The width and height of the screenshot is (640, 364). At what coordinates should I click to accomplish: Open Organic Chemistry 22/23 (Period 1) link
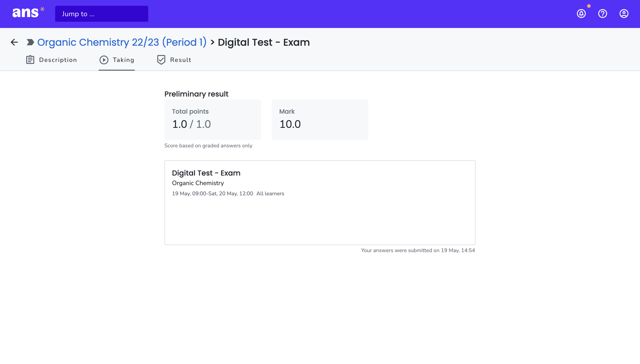(x=122, y=42)
